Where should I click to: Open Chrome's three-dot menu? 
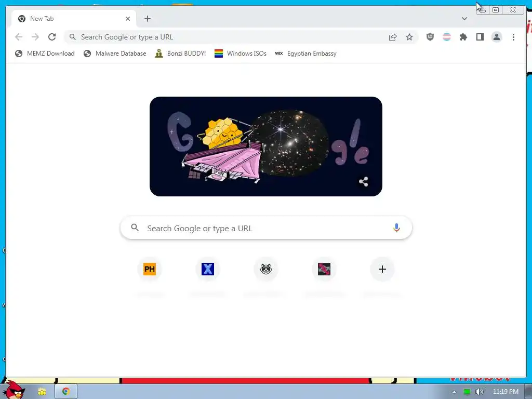[513, 37]
